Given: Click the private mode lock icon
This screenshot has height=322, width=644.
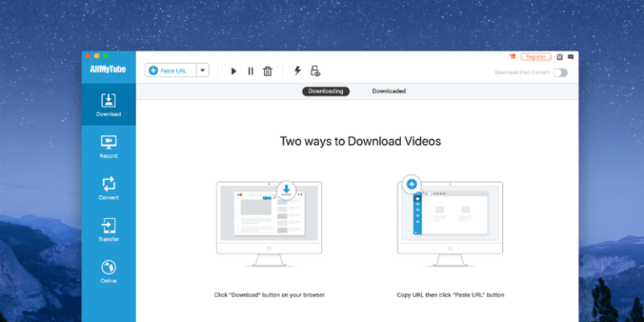Looking at the screenshot, I should click(x=315, y=71).
